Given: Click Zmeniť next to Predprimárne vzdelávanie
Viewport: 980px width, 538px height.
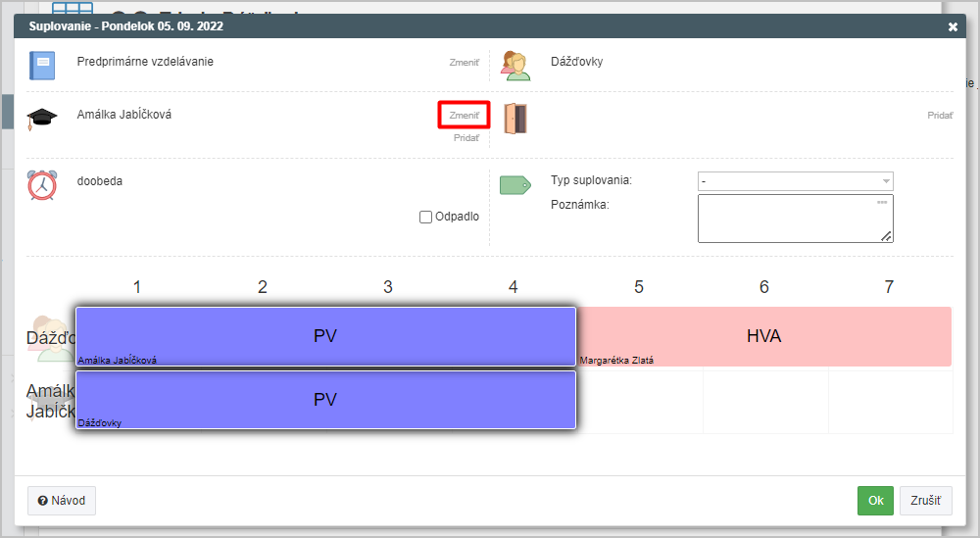Looking at the screenshot, I should point(464,62).
